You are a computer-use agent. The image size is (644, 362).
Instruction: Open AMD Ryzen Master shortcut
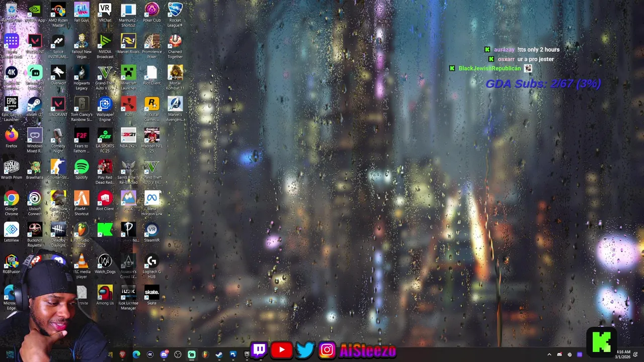tap(58, 15)
